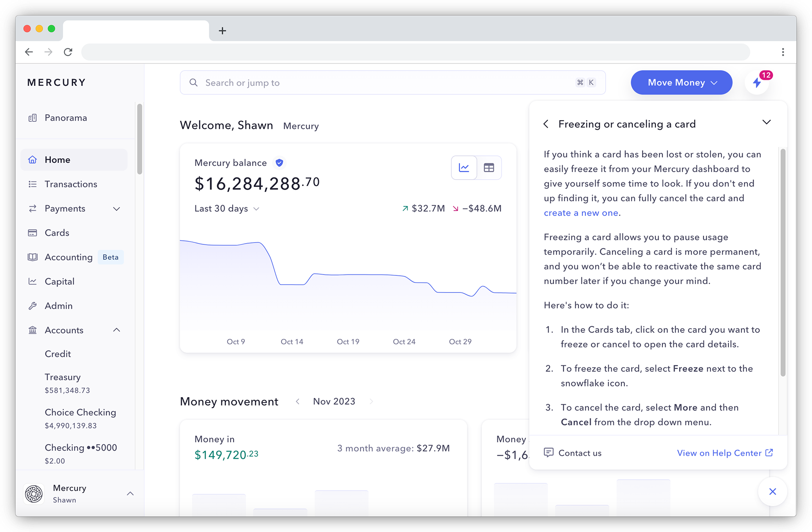Go to the Cards page
The image size is (812, 532).
click(x=57, y=233)
